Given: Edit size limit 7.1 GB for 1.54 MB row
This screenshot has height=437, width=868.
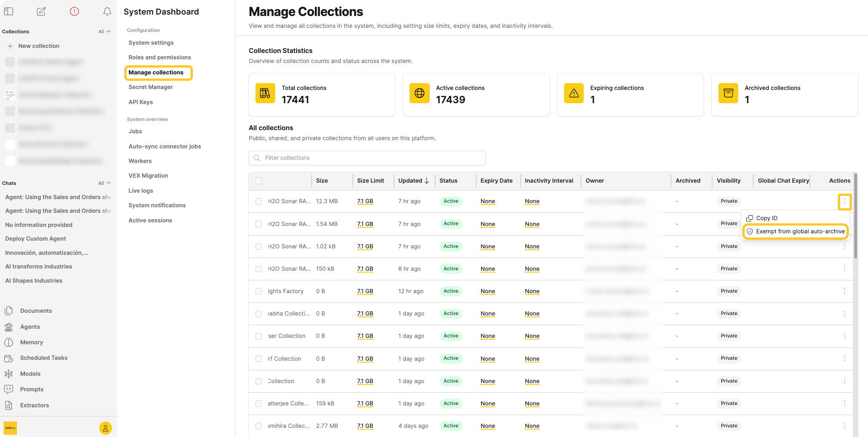Looking at the screenshot, I should click(x=365, y=224).
